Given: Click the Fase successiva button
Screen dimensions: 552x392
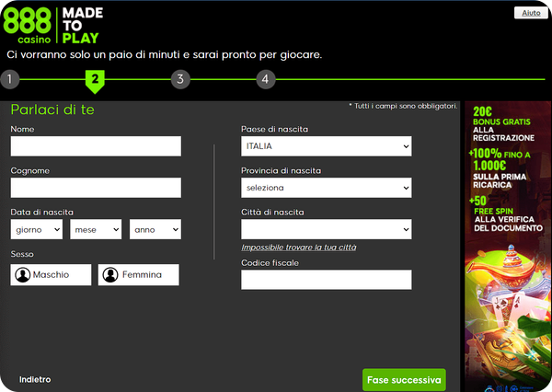Looking at the screenshot, I should tap(404, 380).
